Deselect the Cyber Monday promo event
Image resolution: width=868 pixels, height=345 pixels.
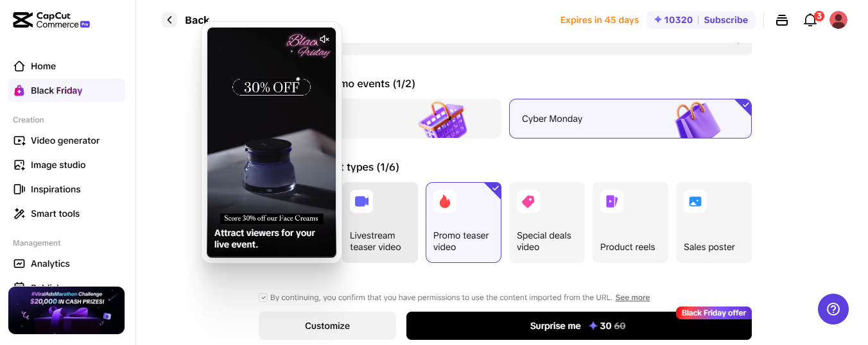tap(630, 119)
